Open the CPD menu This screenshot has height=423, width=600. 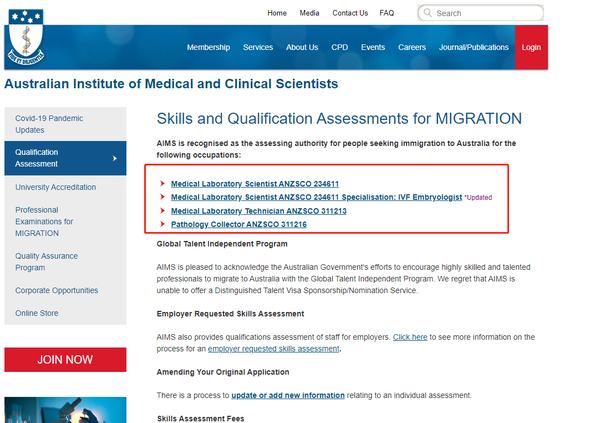click(339, 47)
